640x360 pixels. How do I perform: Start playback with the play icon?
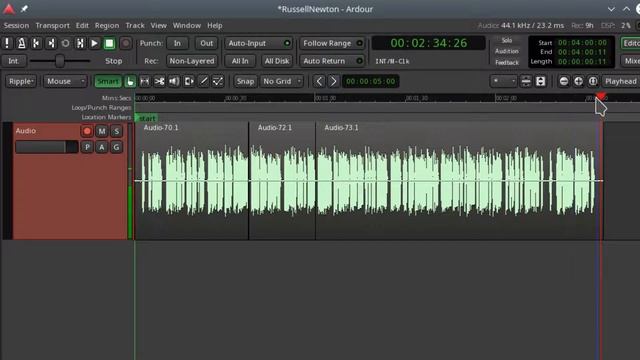pyautogui.click(x=94, y=43)
